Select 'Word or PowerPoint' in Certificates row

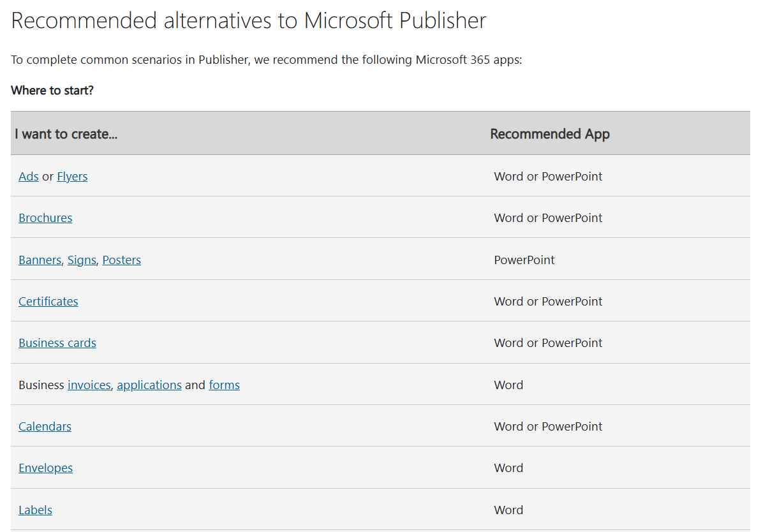pyautogui.click(x=548, y=301)
